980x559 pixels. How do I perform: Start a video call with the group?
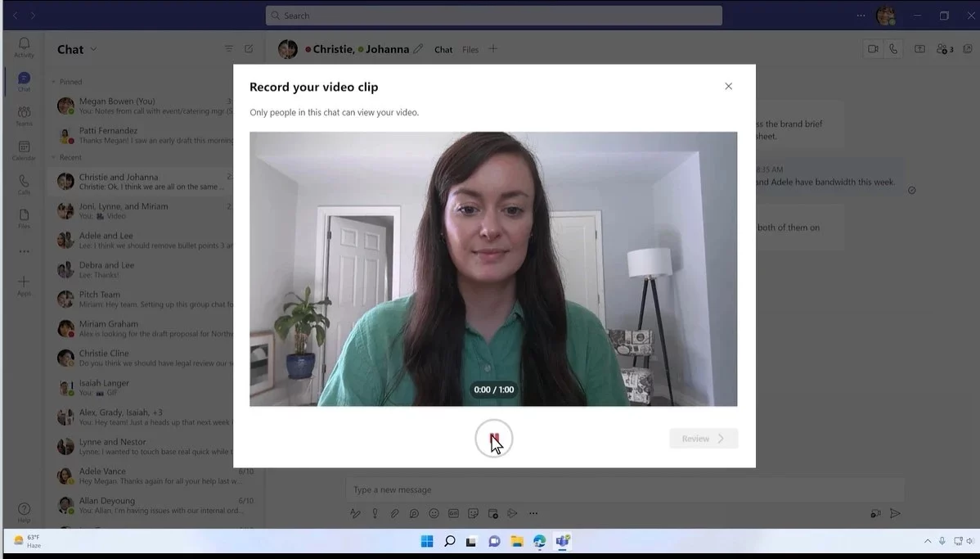pos(873,49)
